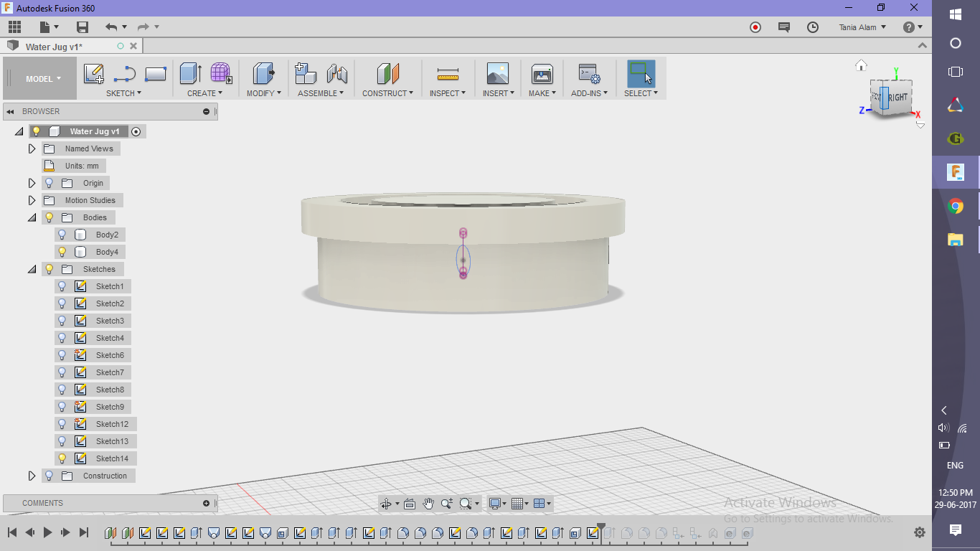Viewport: 980px width, 551px height.
Task: Collapse the Bodies folder
Action: [32, 217]
